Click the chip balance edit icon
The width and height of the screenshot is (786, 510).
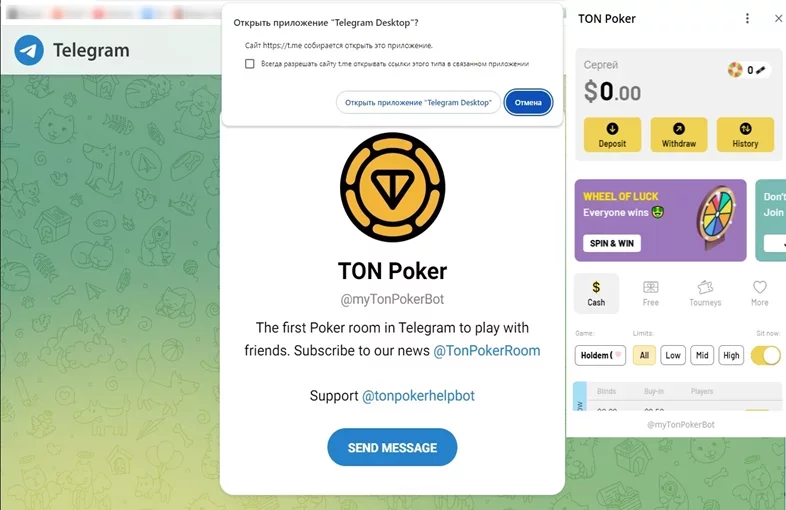760,70
